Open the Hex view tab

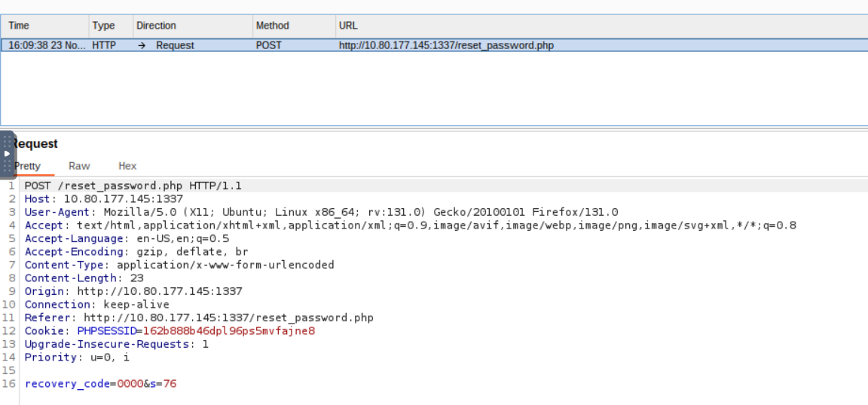tap(127, 166)
